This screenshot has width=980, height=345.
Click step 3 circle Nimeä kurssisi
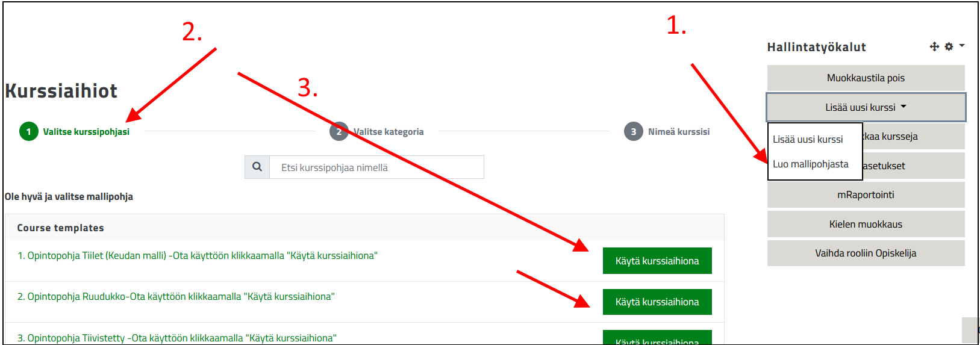tap(633, 131)
